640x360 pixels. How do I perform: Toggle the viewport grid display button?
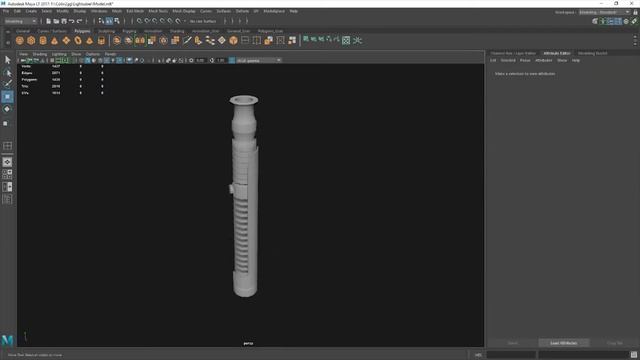(52, 60)
